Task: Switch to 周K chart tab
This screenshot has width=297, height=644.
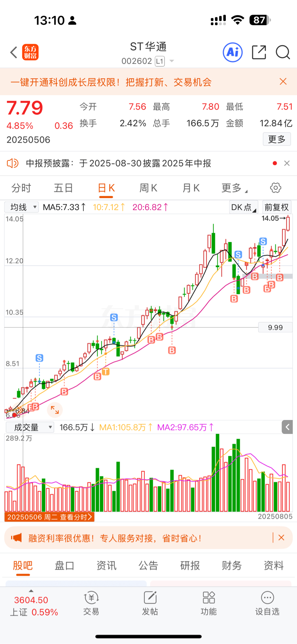Action: point(148,188)
